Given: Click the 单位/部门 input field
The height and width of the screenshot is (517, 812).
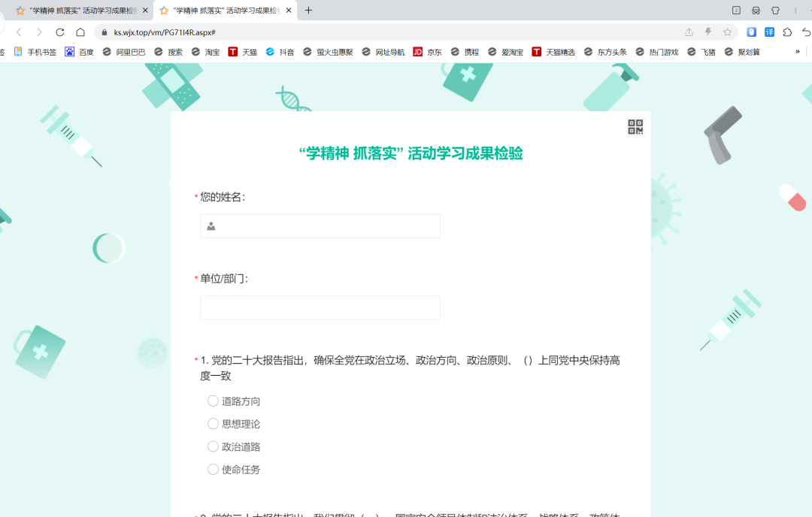Looking at the screenshot, I should coord(320,307).
